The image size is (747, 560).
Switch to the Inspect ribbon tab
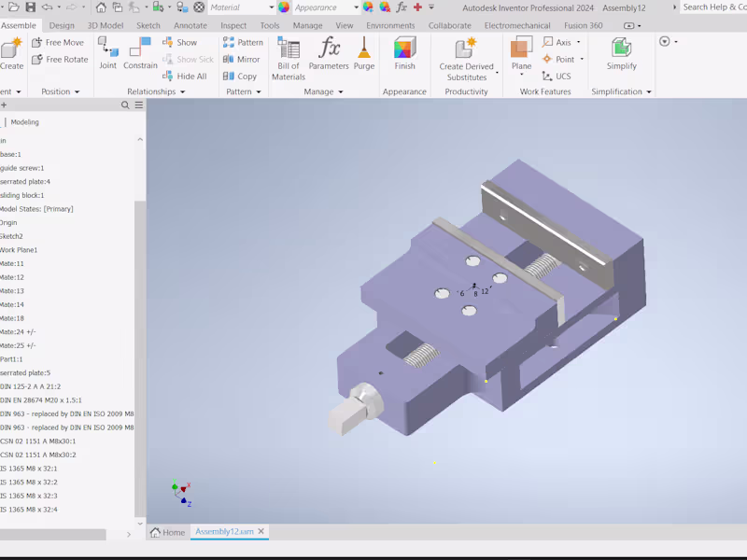tap(233, 25)
